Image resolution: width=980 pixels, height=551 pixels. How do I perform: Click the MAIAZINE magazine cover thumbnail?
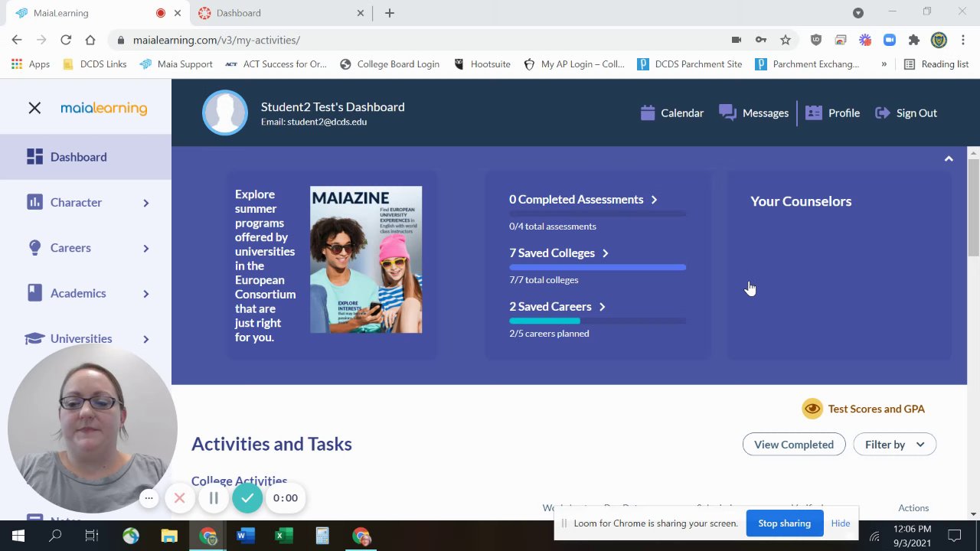(x=366, y=259)
